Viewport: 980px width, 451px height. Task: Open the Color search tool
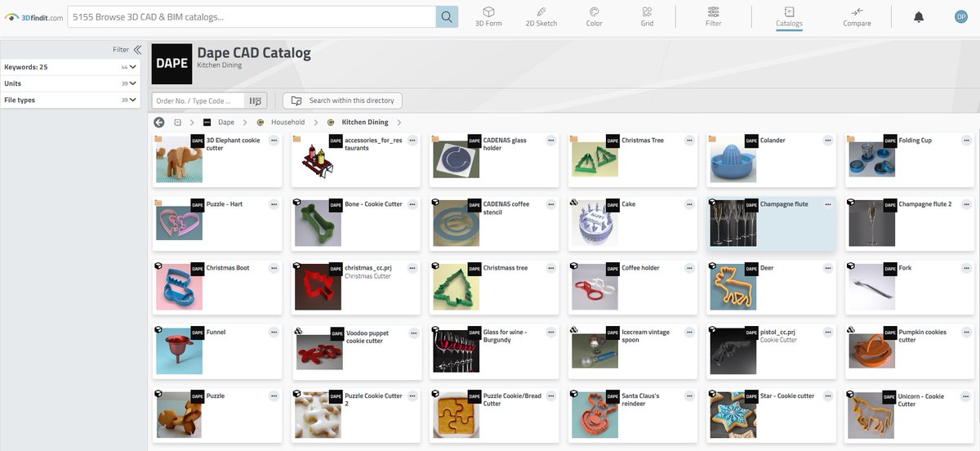pyautogui.click(x=595, y=16)
